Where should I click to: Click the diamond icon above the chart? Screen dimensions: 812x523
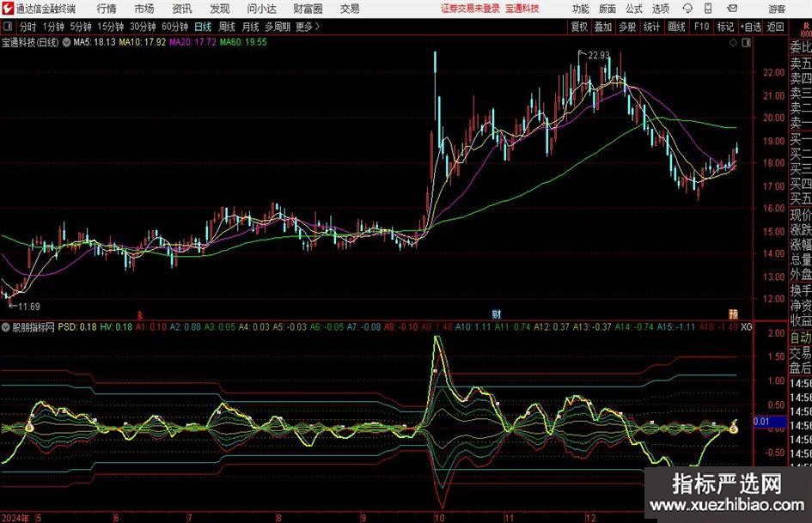click(x=733, y=43)
